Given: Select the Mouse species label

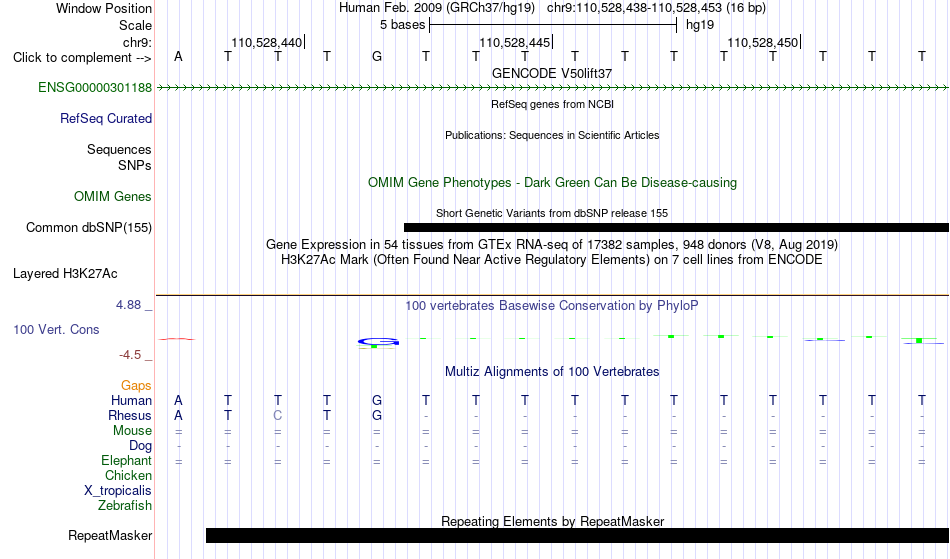Looking at the screenshot, I should (x=132, y=431).
